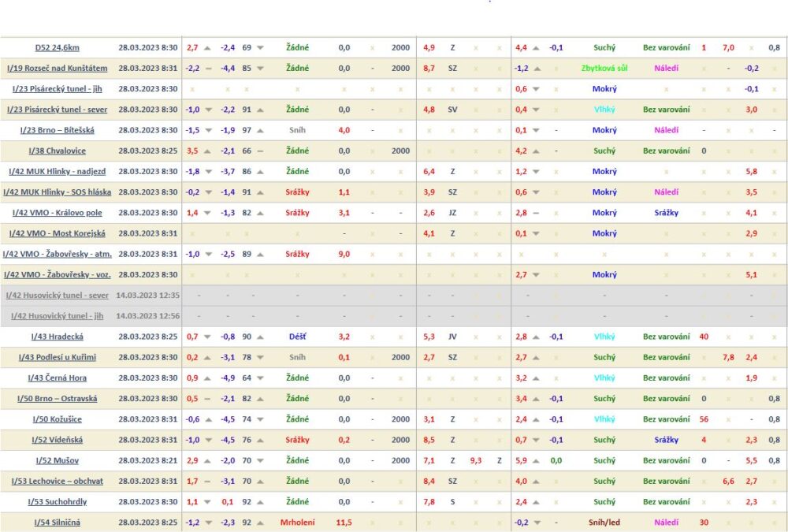Click the trend arrow beside 2,7 in D52 row

pyautogui.click(x=208, y=48)
